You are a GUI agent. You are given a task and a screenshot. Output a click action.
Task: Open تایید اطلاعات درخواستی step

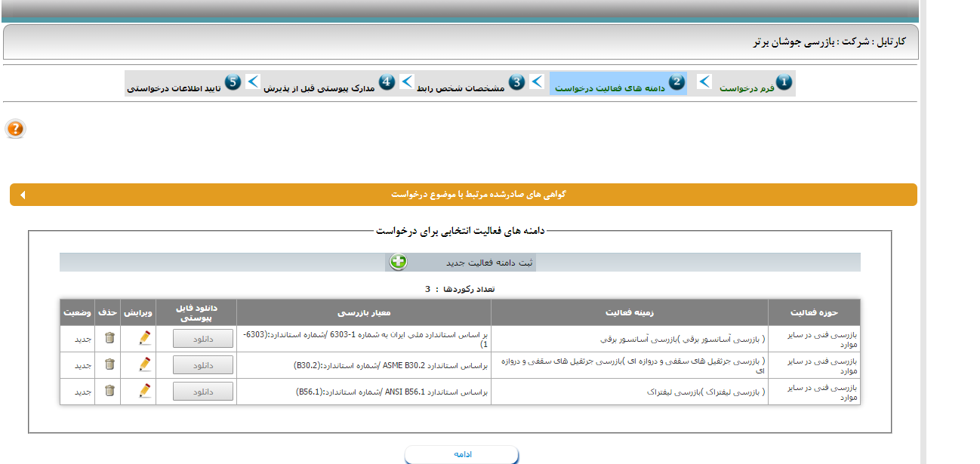click(174, 88)
